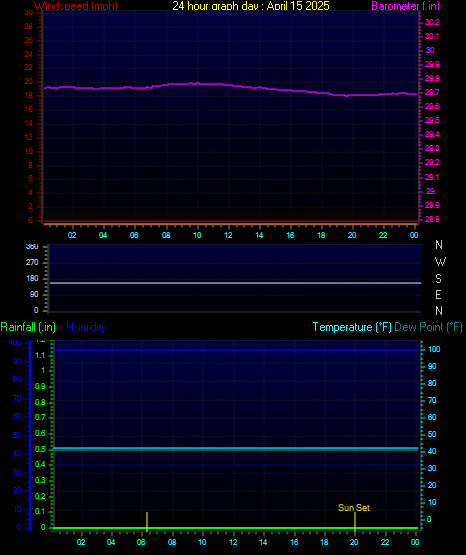Click the Dew Point (°F) legend label

428,327
